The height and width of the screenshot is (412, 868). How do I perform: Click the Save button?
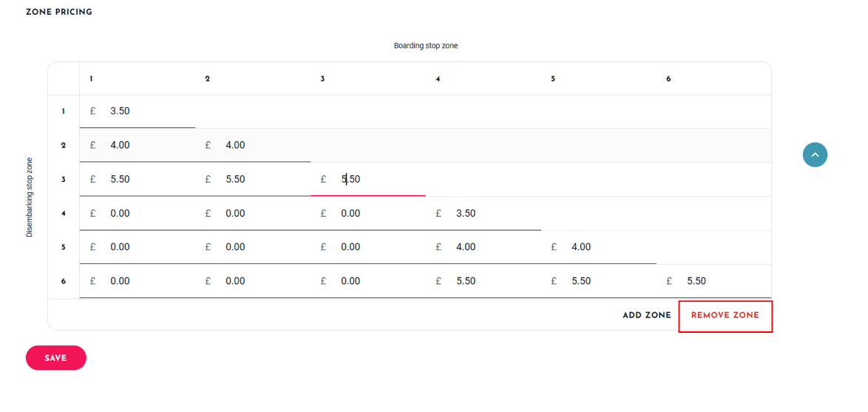click(x=56, y=358)
